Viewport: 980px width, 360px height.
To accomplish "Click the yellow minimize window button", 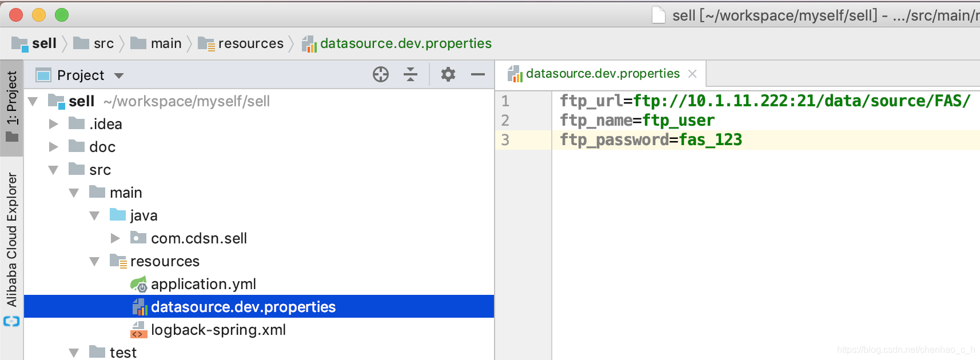I will pos(39,15).
